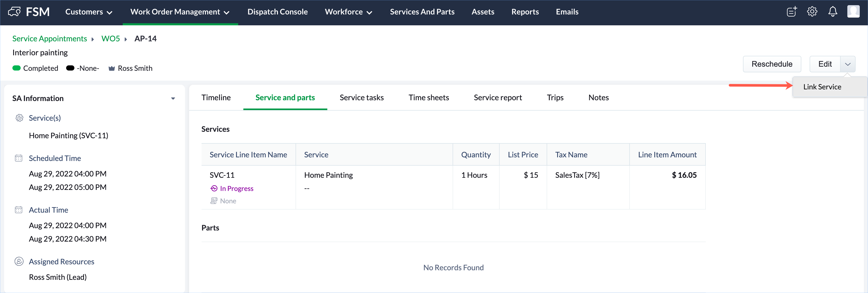Click the Reschedule button

(x=772, y=64)
